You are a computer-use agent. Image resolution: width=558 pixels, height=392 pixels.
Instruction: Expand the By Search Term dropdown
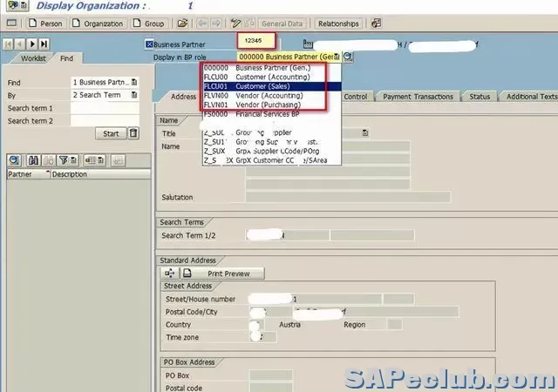click(x=133, y=95)
